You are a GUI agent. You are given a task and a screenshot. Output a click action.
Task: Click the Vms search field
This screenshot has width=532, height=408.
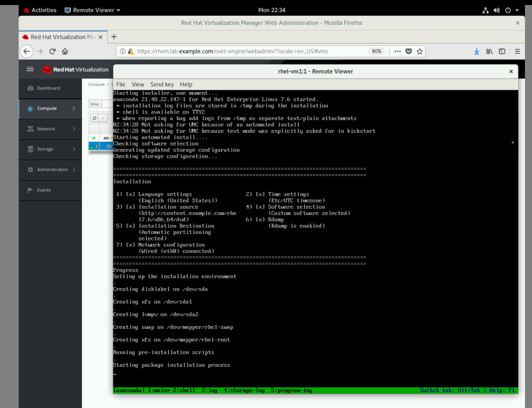coord(107,104)
